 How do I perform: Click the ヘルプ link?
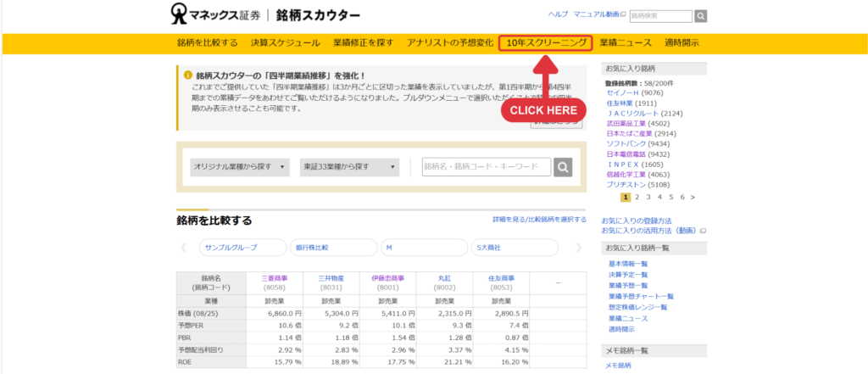coord(558,14)
